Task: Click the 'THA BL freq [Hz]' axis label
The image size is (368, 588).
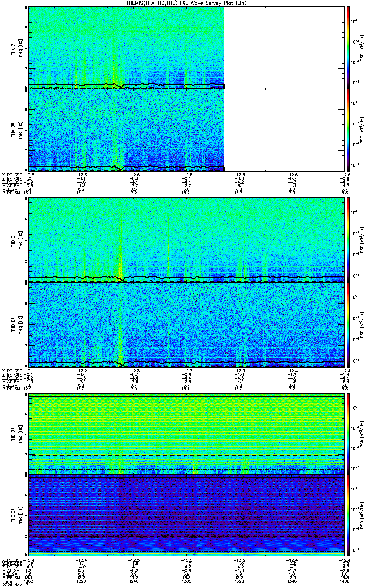Action: [x=16, y=48]
